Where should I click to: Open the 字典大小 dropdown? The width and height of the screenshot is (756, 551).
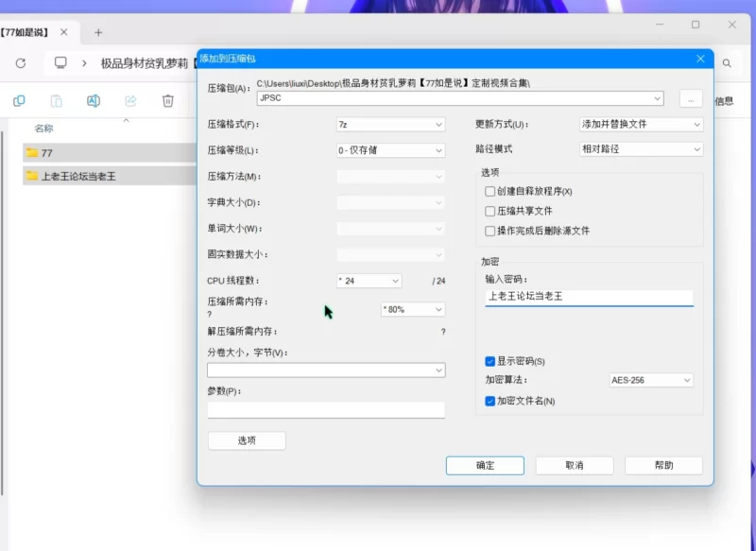click(x=390, y=202)
